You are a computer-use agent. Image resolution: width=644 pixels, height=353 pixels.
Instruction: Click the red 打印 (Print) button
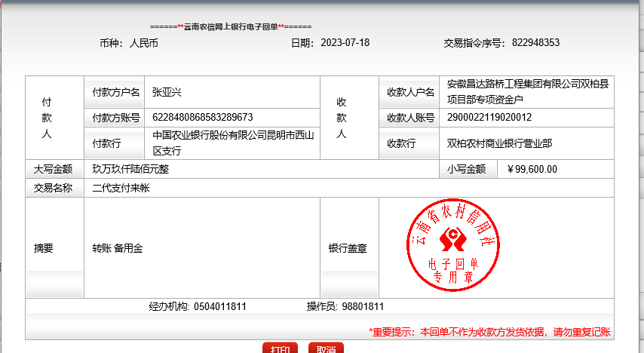[280, 348]
